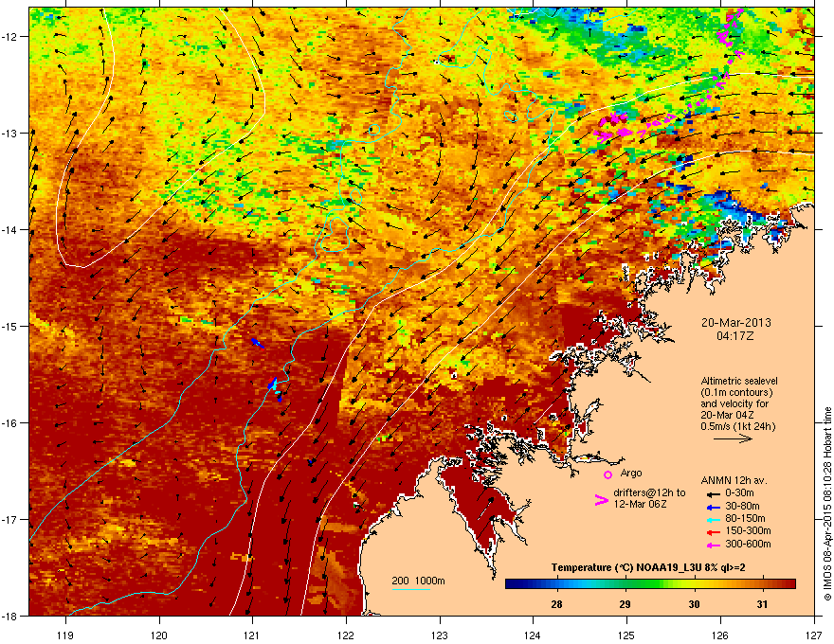Screen dimensions: 834x644
Task: Click the 0.5m/s velocity scale arrow
Action: 733,438
